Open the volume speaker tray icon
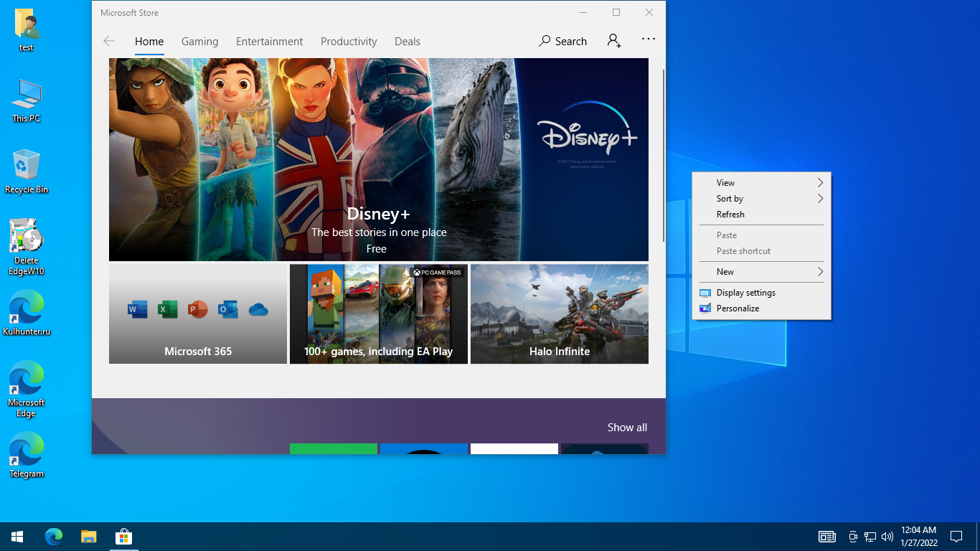Image resolution: width=980 pixels, height=551 pixels. pos(887,537)
